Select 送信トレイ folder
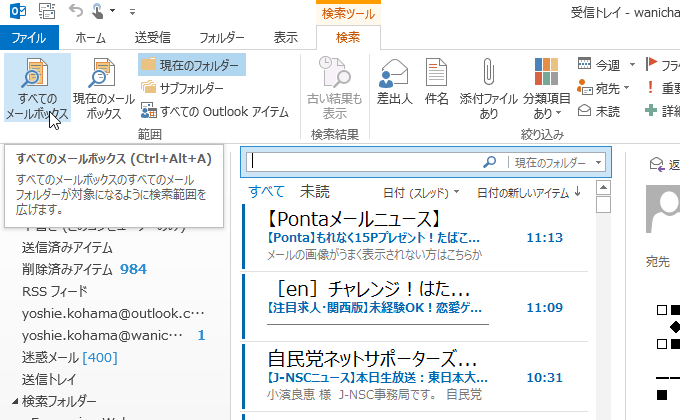The image size is (680, 420). click(49, 380)
